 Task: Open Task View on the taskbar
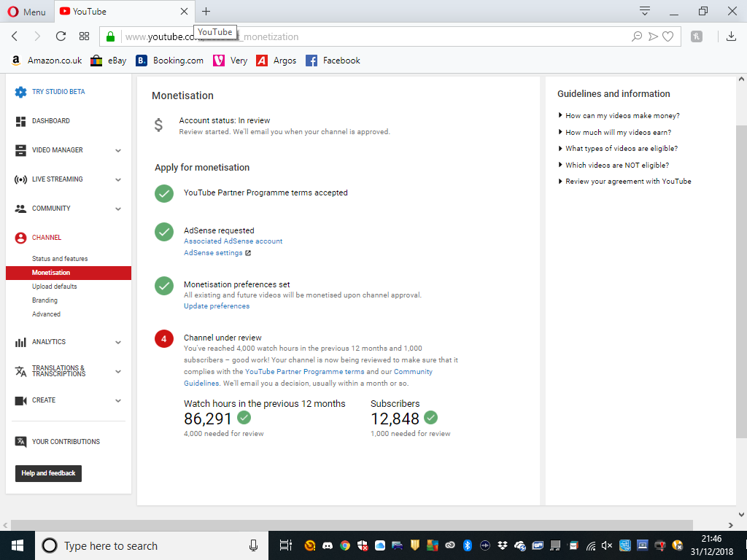click(x=285, y=545)
